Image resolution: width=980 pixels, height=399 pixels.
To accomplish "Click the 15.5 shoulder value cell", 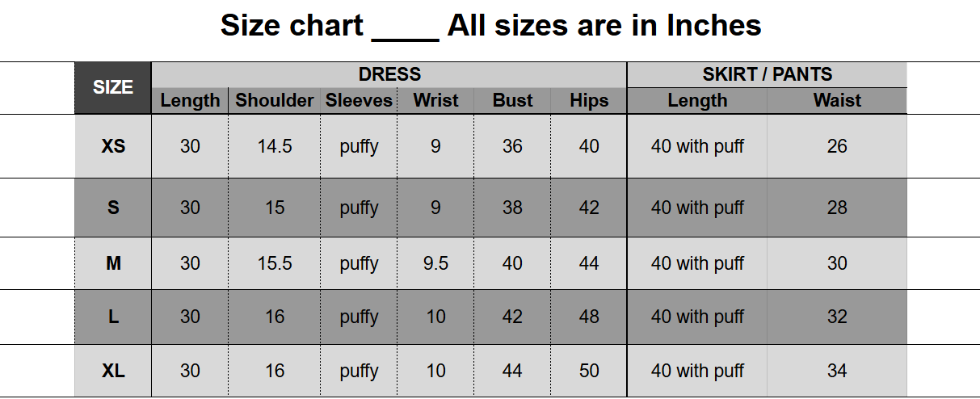I will [275, 263].
